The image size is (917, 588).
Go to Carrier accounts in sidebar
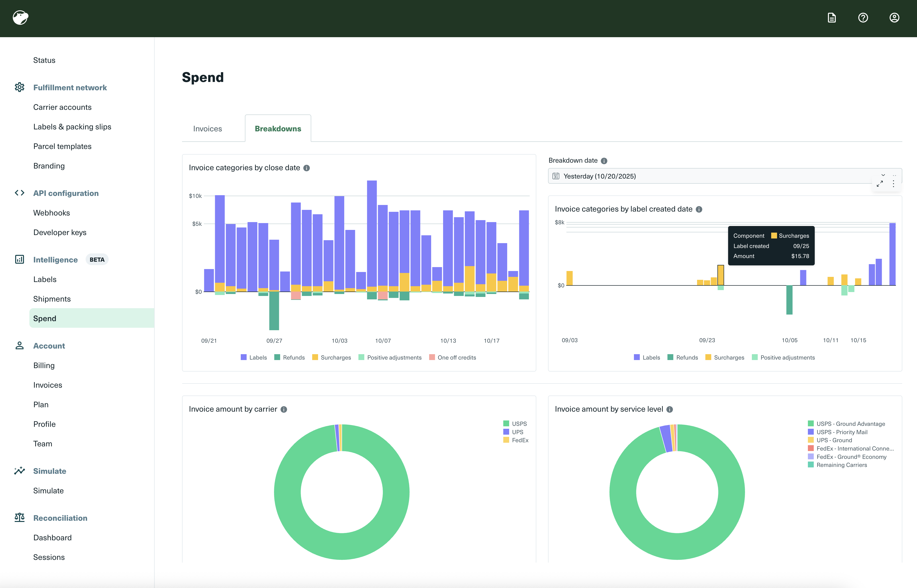(62, 107)
